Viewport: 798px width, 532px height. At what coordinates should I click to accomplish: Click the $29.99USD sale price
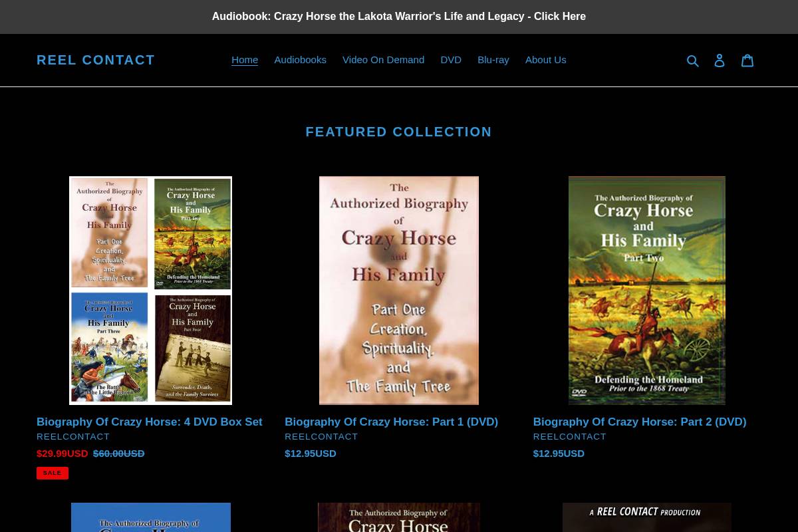63,454
